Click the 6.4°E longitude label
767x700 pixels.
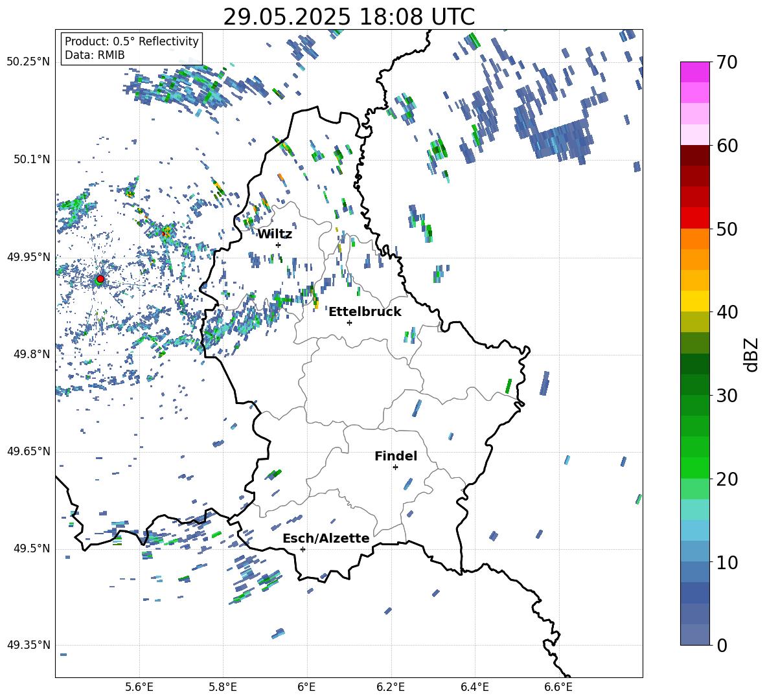click(x=474, y=687)
